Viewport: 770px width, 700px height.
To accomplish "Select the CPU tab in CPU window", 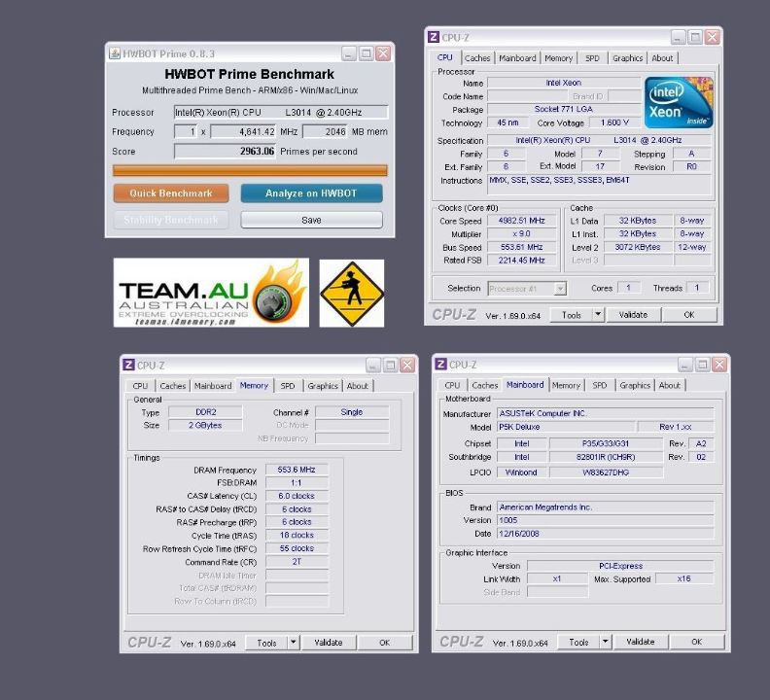I will pyautogui.click(x=445, y=57).
